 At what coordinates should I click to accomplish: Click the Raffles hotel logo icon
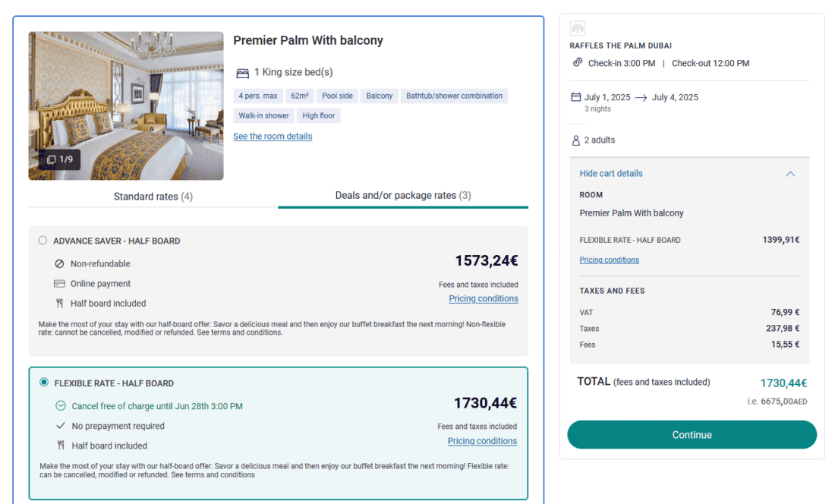click(x=578, y=29)
